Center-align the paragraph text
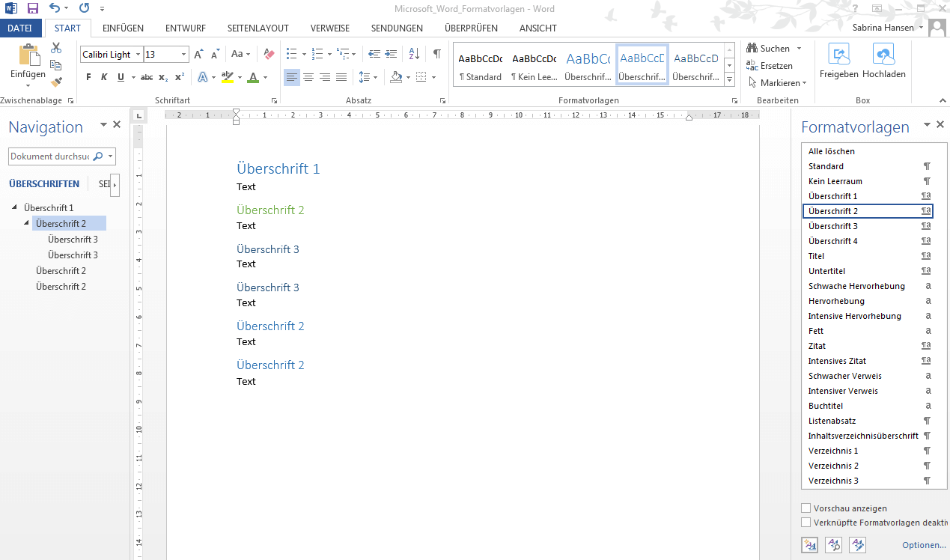The height and width of the screenshot is (560, 950). [x=308, y=77]
